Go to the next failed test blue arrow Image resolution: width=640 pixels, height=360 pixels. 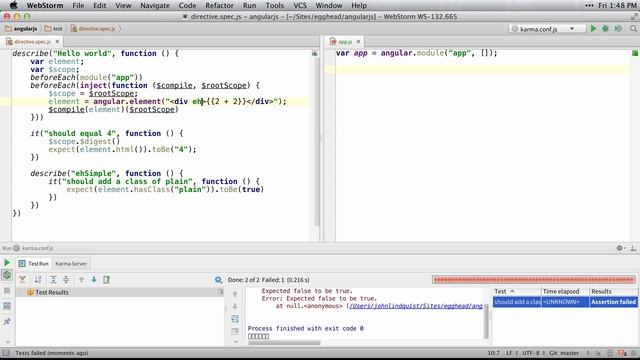point(94,280)
